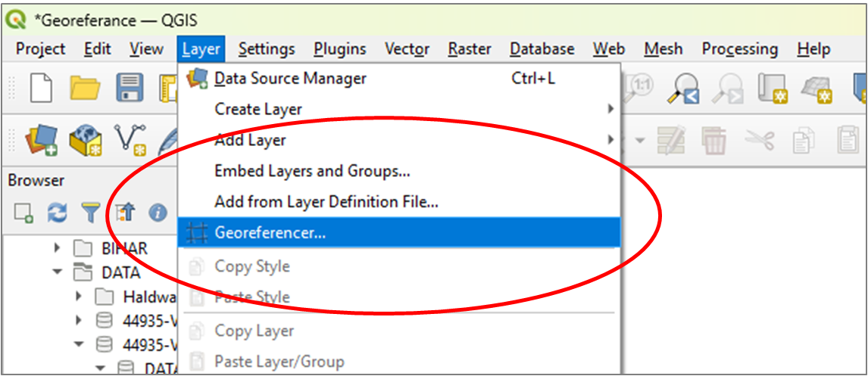Viewport: 868px width, 376px height.
Task: Click the Zoom Last magnifier icon
Action: tap(682, 89)
